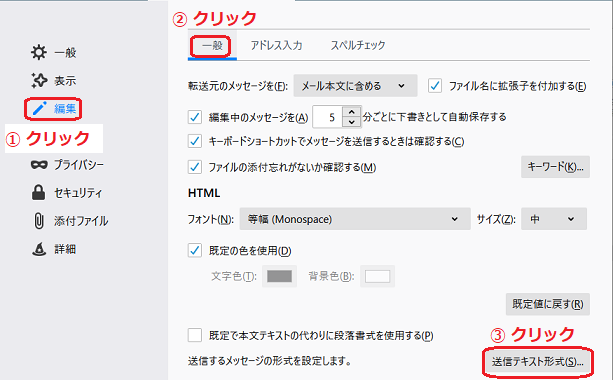
Task: Open the 一般 sidebar category label
Action: tap(65, 52)
